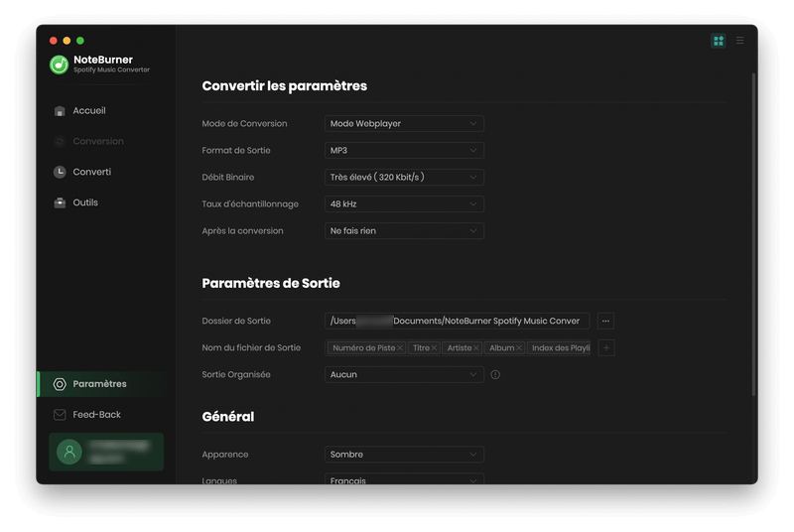This screenshot has height=532, width=794.
Task: Click the Nom du fichier de Sortie label
Action: [251, 347]
